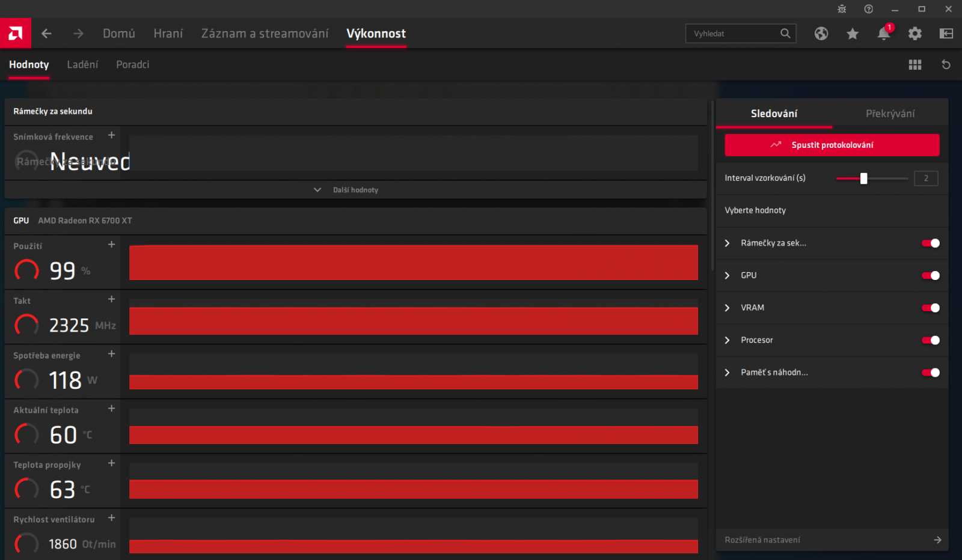Screen dimensions: 962x560
Task: Open settings gear icon
Action: click(x=915, y=34)
